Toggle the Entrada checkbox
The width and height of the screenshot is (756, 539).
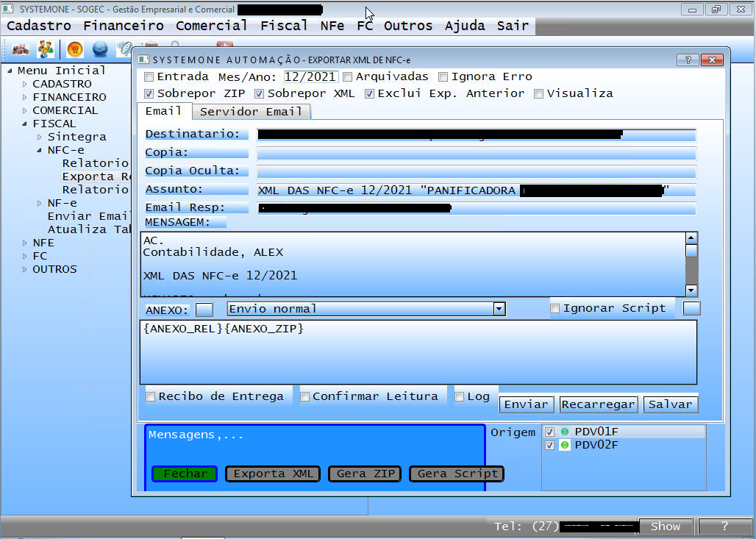149,76
